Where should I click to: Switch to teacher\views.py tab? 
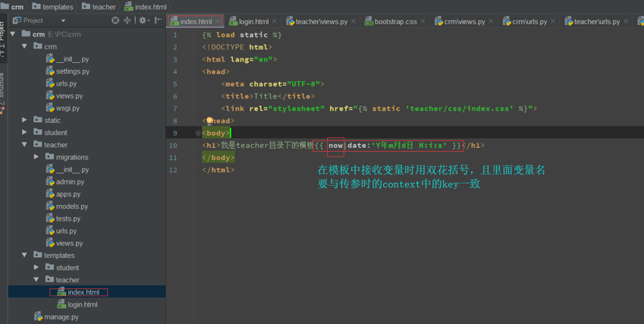click(317, 21)
